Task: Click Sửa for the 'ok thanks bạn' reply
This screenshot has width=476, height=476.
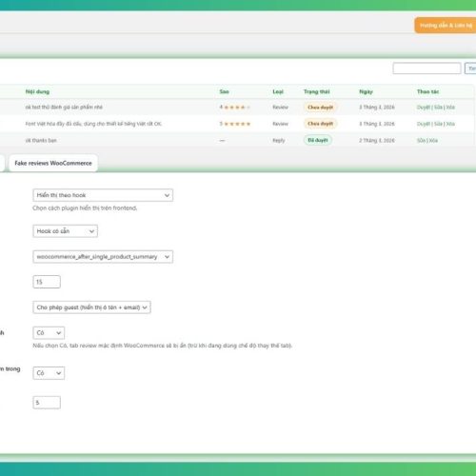Action: point(421,140)
